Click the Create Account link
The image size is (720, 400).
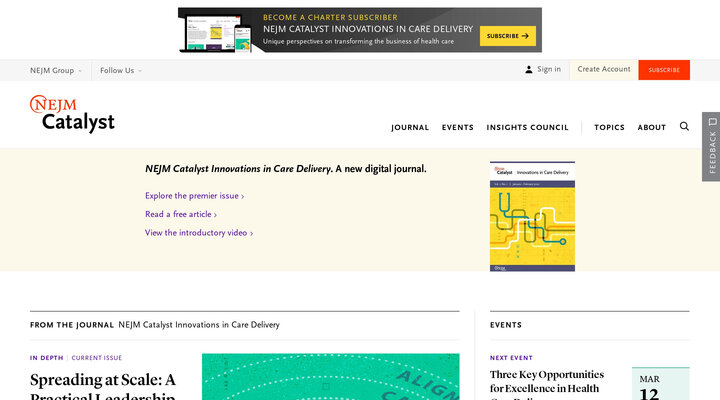pyautogui.click(x=604, y=70)
